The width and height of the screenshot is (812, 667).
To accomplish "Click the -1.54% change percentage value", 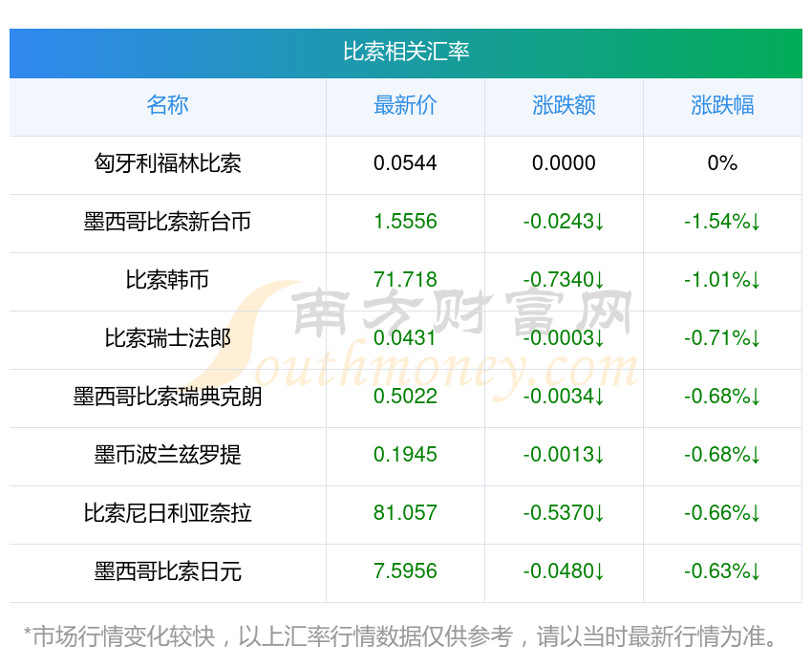I will 722,222.
